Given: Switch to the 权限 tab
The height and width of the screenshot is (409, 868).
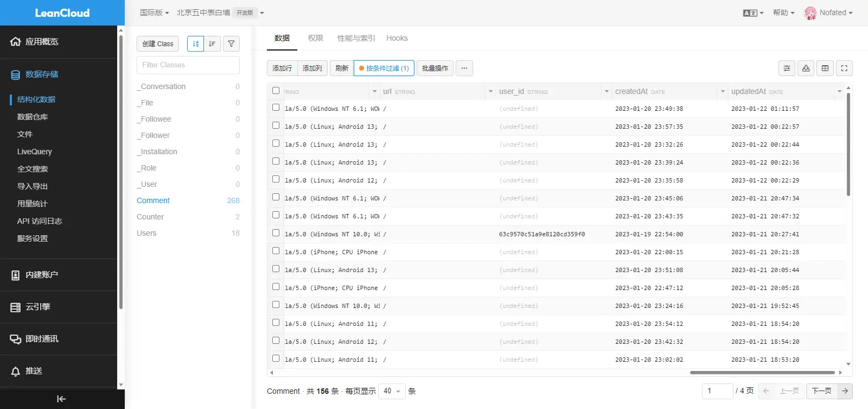Looking at the screenshot, I should point(315,38).
